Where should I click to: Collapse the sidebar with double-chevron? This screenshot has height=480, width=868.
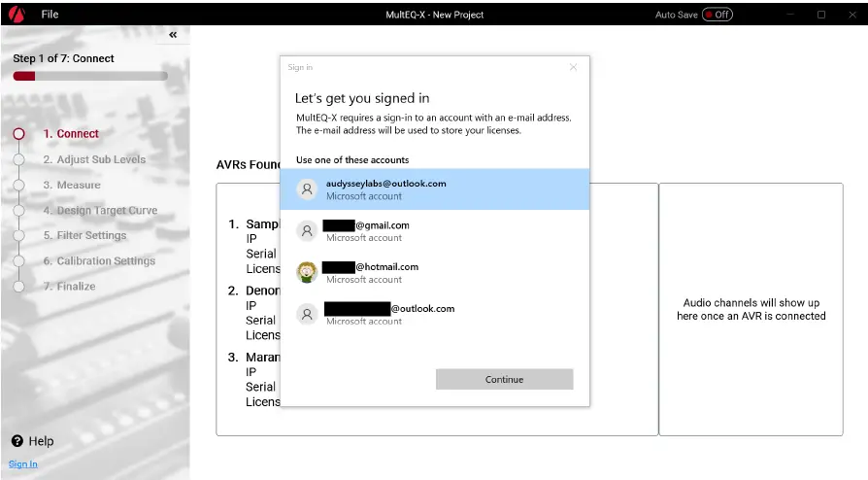click(x=173, y=35)
